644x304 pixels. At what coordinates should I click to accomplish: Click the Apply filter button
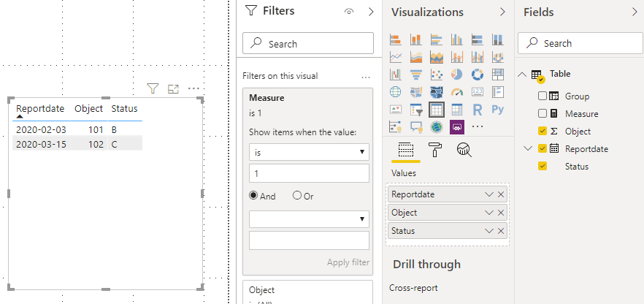pos(348,262)
